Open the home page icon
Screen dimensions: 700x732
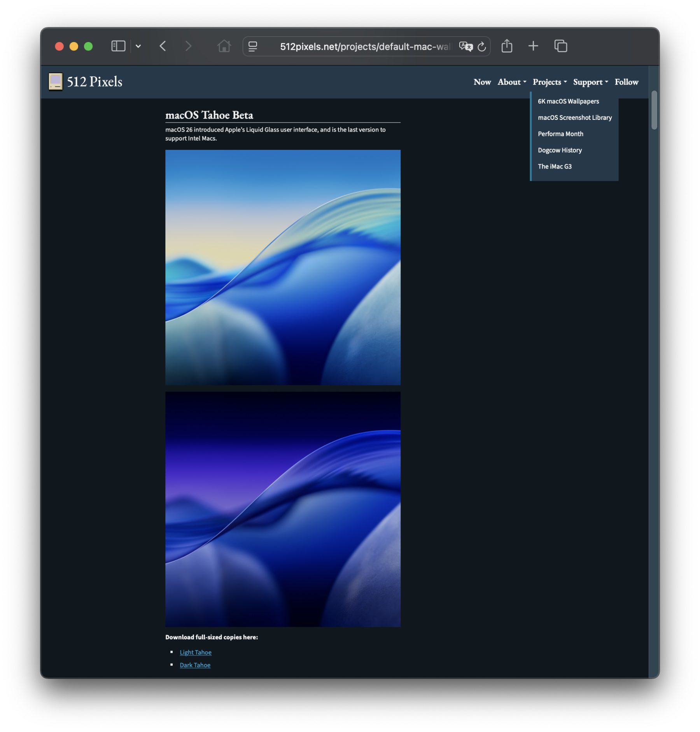click(x=224, y=46)
